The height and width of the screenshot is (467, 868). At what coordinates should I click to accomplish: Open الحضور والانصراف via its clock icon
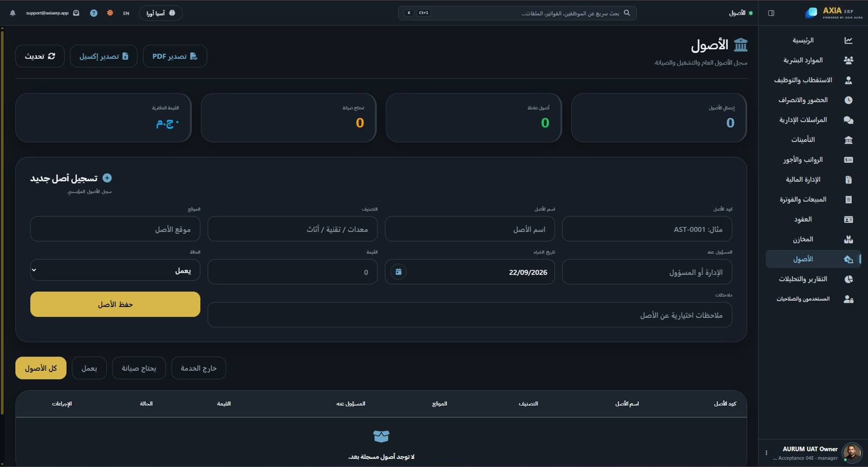(x=848, y=100)
